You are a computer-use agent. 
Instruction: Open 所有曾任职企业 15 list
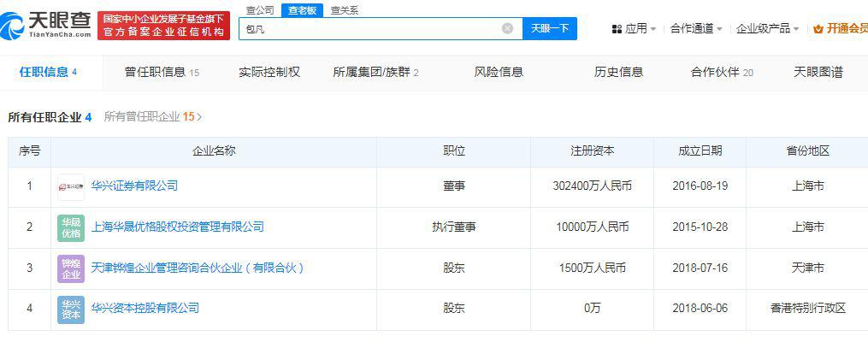click(153, 117)
